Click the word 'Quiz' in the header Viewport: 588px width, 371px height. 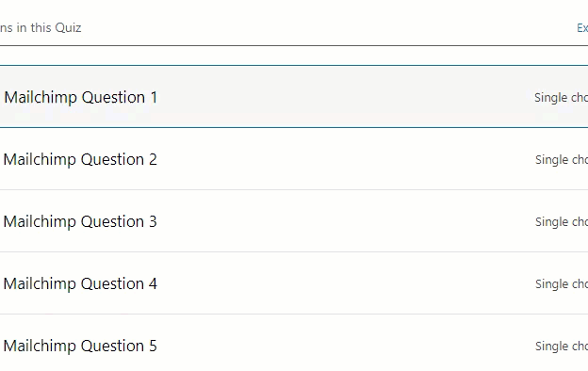68,27
